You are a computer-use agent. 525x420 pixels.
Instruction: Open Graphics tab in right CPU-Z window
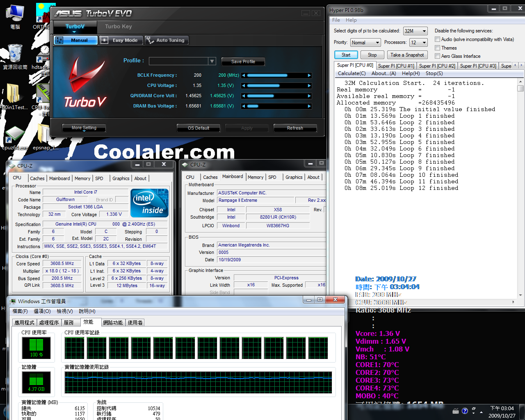[x=294, y=177]
